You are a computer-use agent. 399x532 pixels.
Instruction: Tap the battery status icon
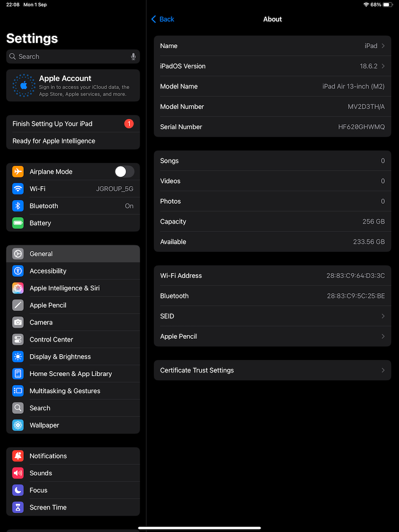point(388,5)
